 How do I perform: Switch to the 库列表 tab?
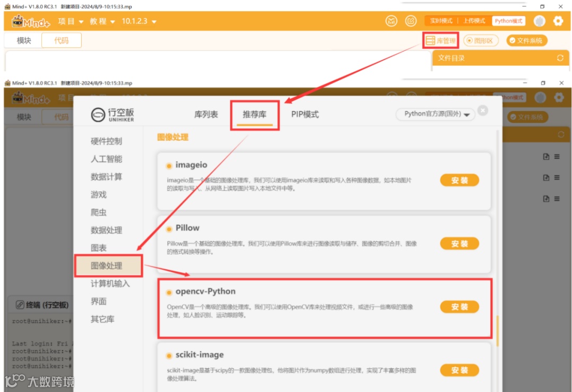pyautogui.click(x=206, y=115)
